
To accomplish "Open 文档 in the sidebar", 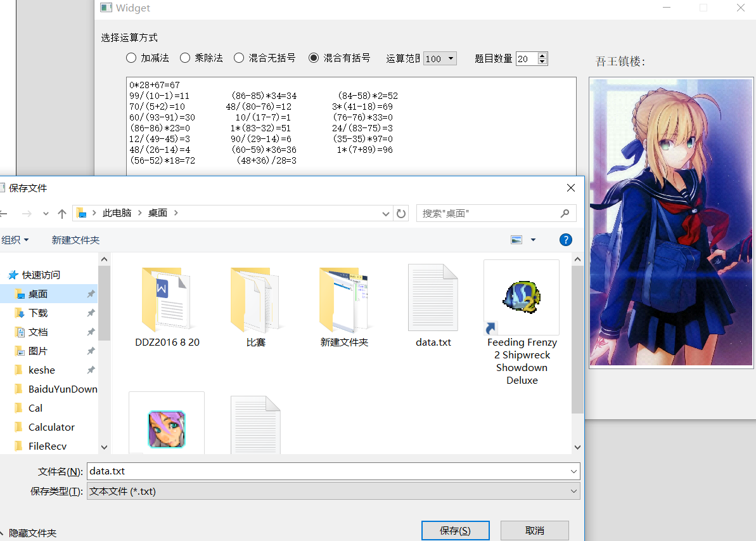I will click(37, 332).
